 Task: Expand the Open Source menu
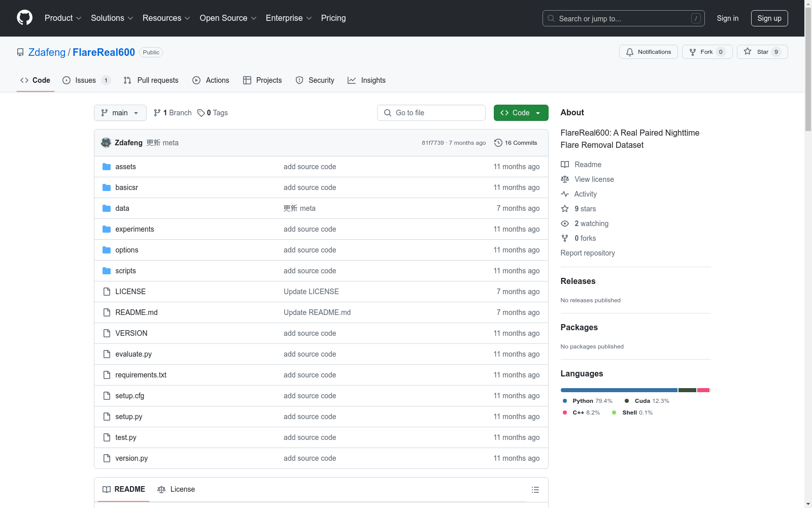pos(228,18)
